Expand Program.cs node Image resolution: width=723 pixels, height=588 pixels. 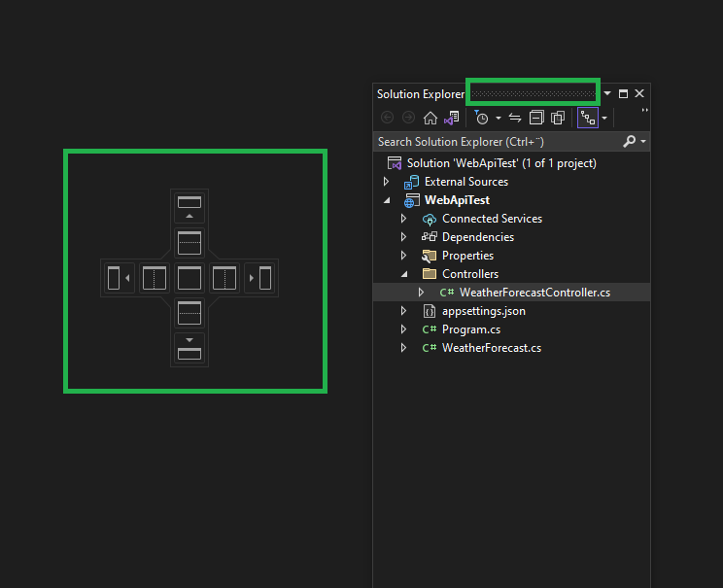coord(404,329)
